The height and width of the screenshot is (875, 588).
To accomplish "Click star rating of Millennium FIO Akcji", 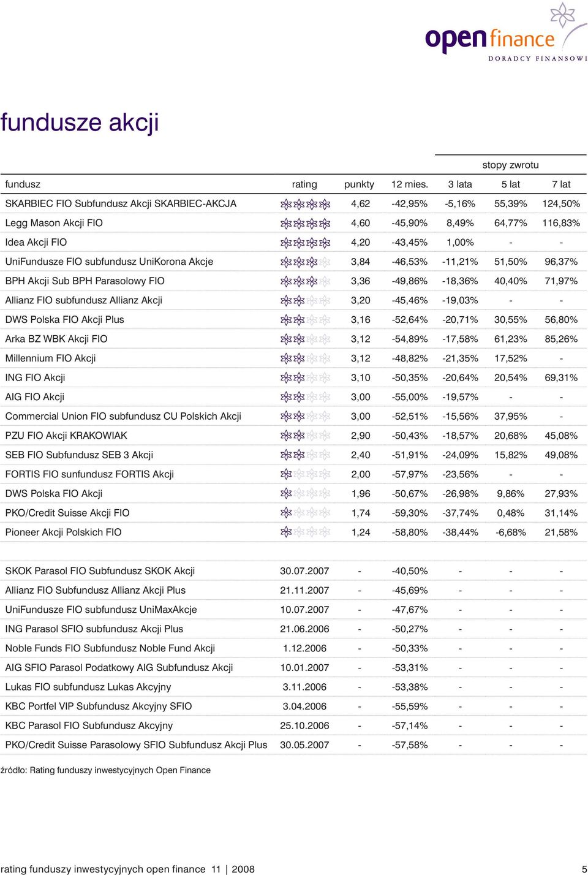I will point(306,358).
